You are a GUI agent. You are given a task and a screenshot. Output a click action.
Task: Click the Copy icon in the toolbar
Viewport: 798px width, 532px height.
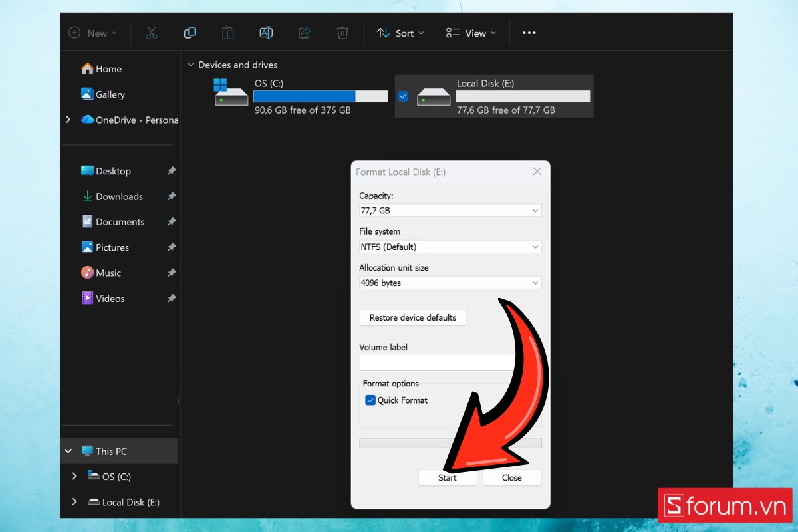(190, 32)
